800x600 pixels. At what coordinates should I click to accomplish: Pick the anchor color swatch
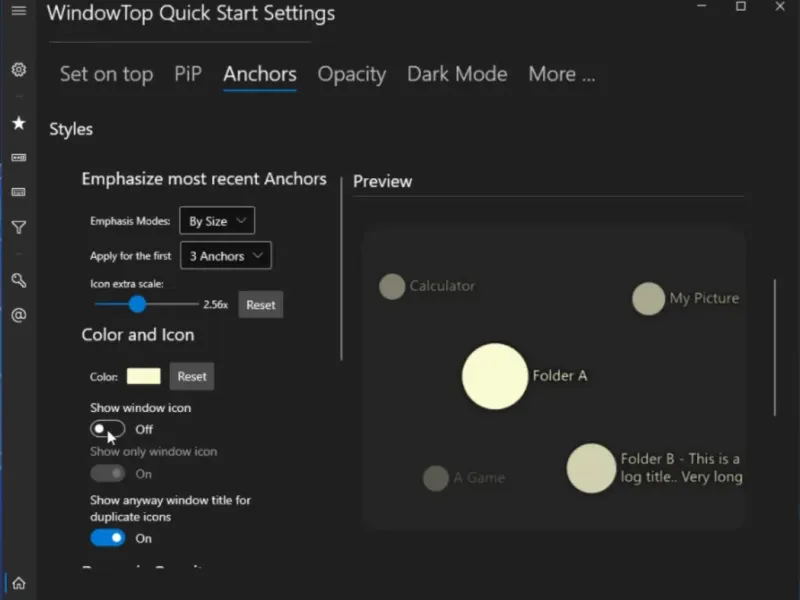[144, 377]
